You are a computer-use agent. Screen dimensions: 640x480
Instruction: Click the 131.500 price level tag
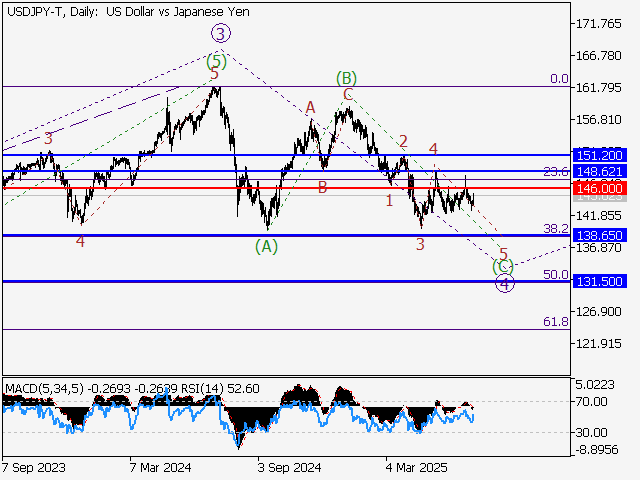pos(600,281)
